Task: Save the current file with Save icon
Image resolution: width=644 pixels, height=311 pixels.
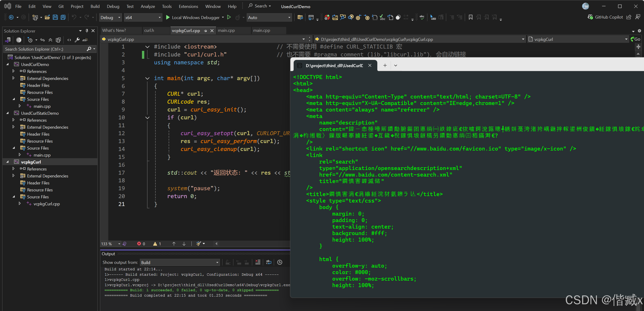Action: point(55,17)
